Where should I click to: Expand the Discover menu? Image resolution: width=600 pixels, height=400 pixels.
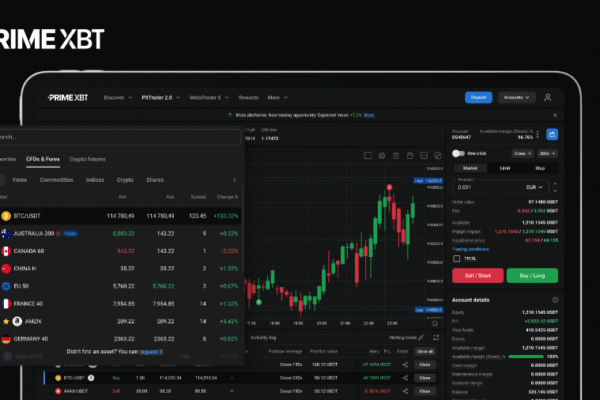click(118, 98)
